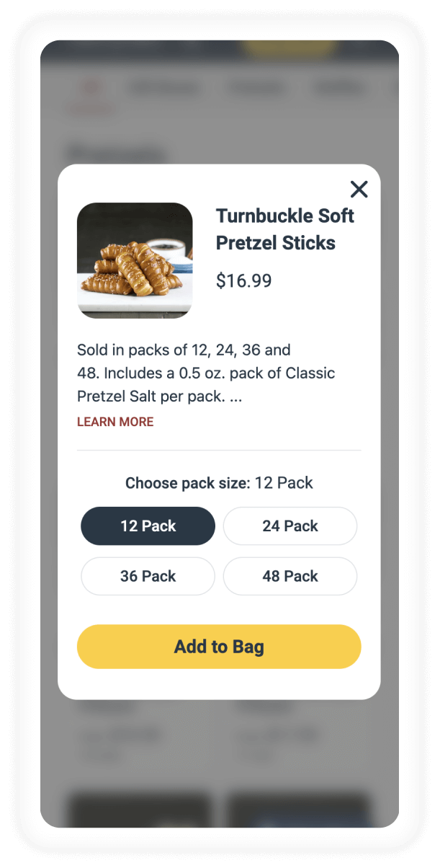This screenshot has width=440, height=868.
Task: Click the second blurred navigation item
Action: (x=256, y=89)
